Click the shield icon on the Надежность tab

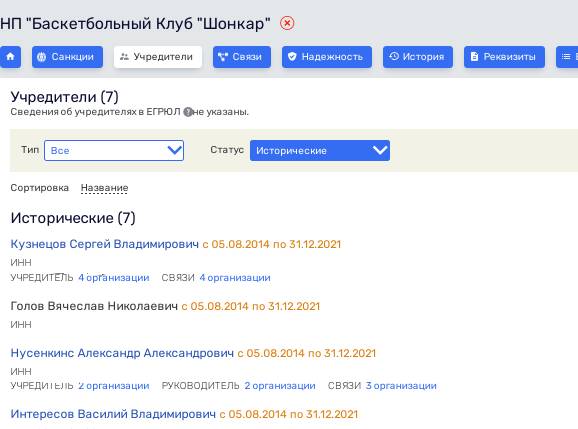(292, 57)
